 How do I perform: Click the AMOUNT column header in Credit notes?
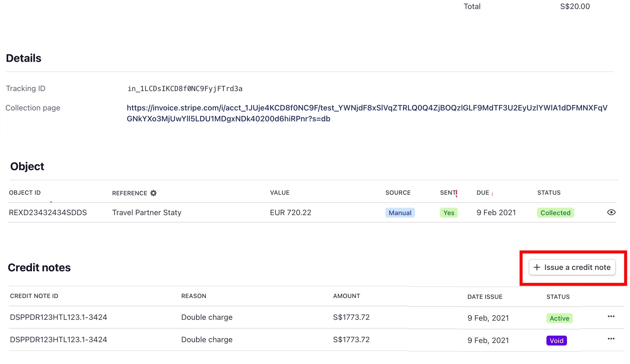(x=346, y=296)
